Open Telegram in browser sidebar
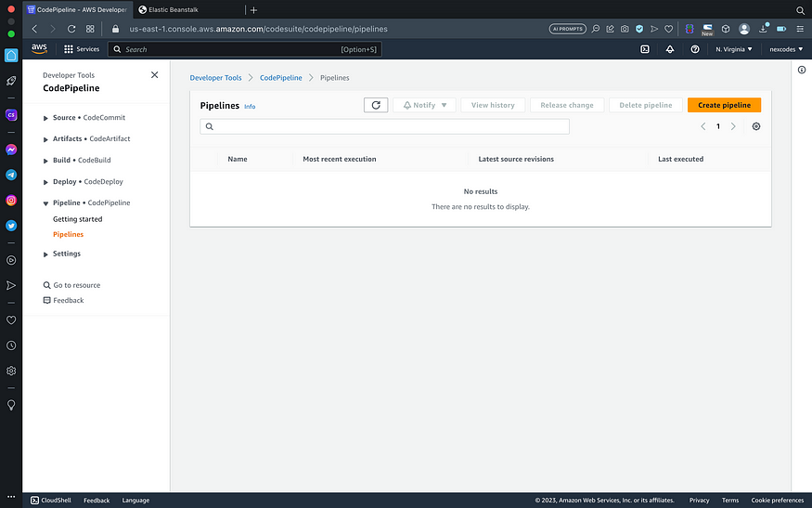 (x=11, y=176)
